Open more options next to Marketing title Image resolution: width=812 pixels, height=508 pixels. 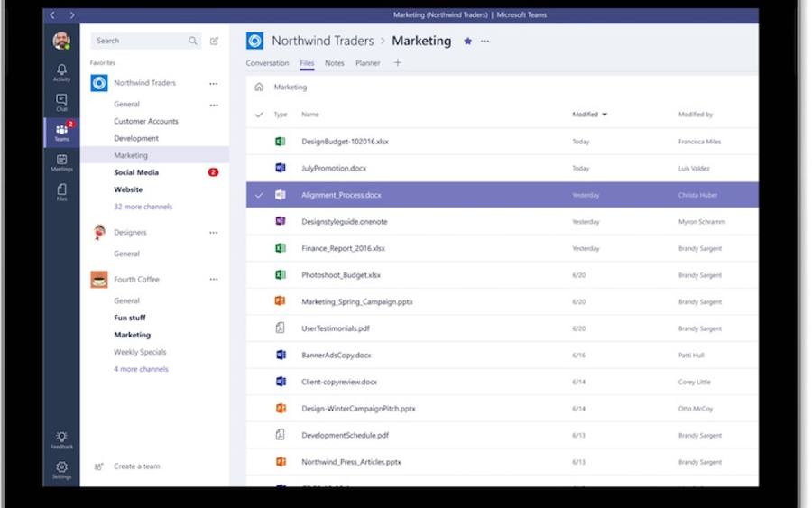[x=484, y=41]
